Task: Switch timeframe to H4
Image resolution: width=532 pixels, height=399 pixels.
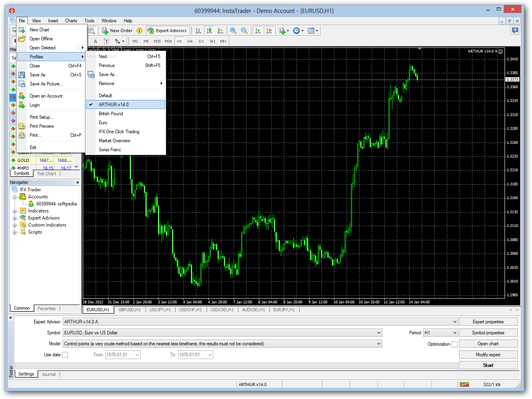Action: (x=190, y=41)
